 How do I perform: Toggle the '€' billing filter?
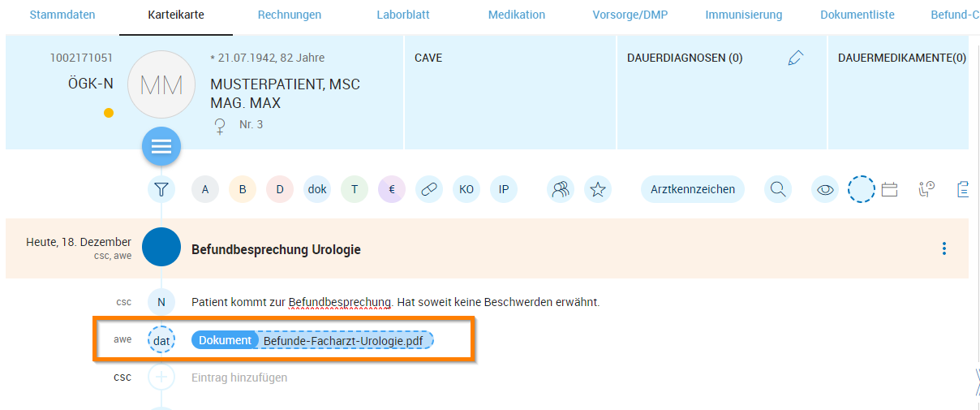click(392, 190)
